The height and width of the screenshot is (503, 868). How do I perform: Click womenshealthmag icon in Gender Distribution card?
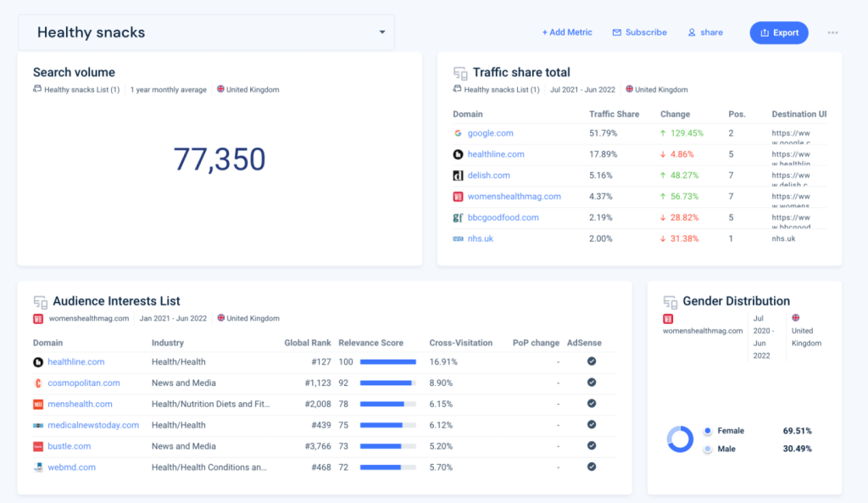pos(668,319)
